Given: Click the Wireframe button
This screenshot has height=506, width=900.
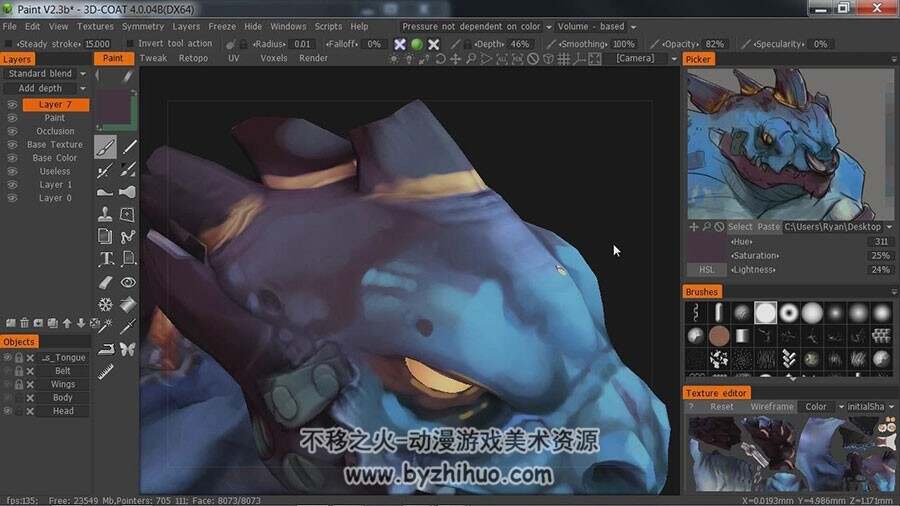Looking at the screenshot, I should [x=772, y=406].
